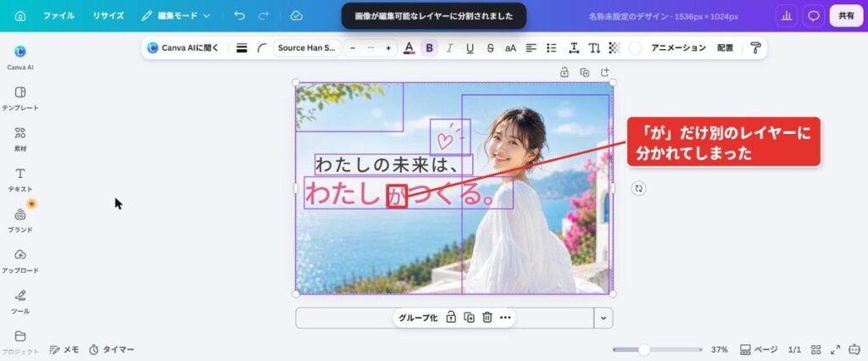The image size is (868, 361).
Task: Open テキスト panel
Action: coord(20,180)
